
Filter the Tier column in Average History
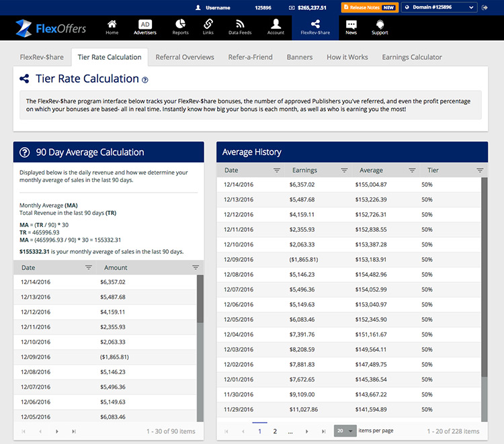[480, 170]
